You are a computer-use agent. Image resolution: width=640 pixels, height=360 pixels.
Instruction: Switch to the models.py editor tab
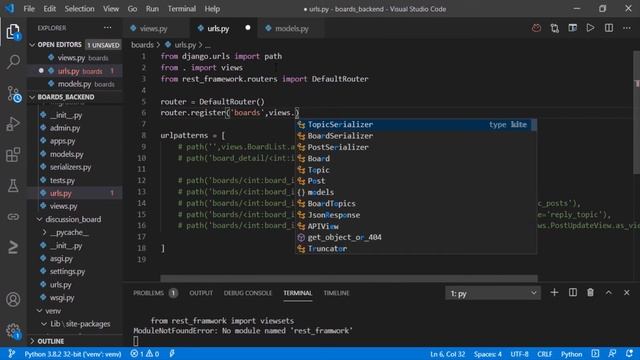click(291, 29)
